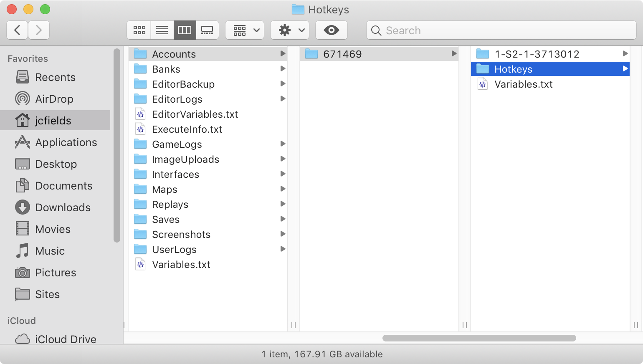
Task: Open the gear Action menu
Action: click(290, 30)
